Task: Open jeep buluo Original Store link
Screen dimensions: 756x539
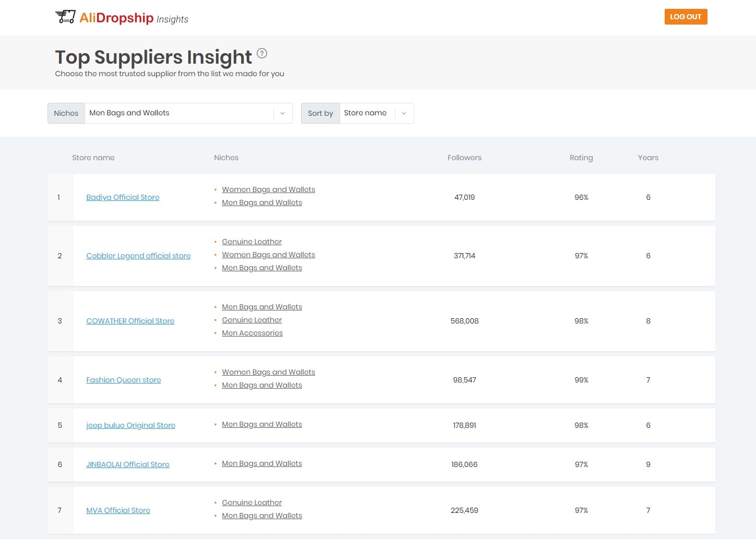Action: coord(130,425)
